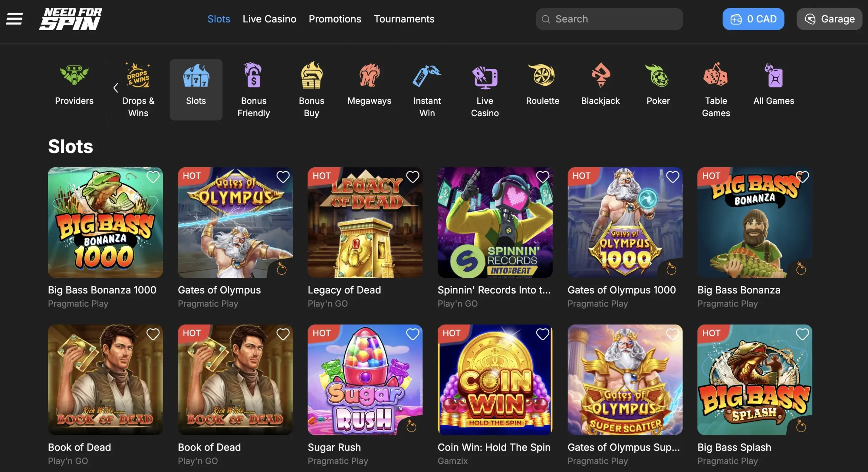The width and height of the screenshot is (868, 472).
Task: Click bonus icon on Big Bass Bonanza tile
Action: coord(801,269)
